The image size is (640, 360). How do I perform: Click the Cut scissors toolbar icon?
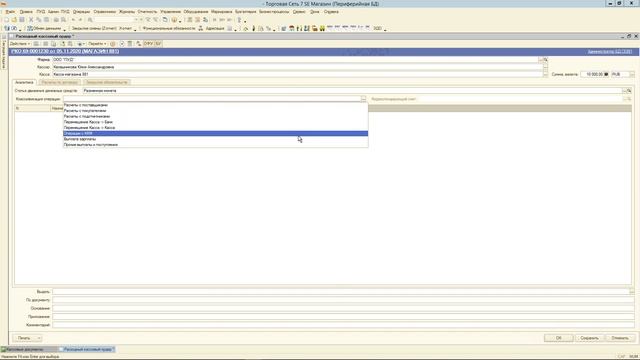[x=31, y=20]
